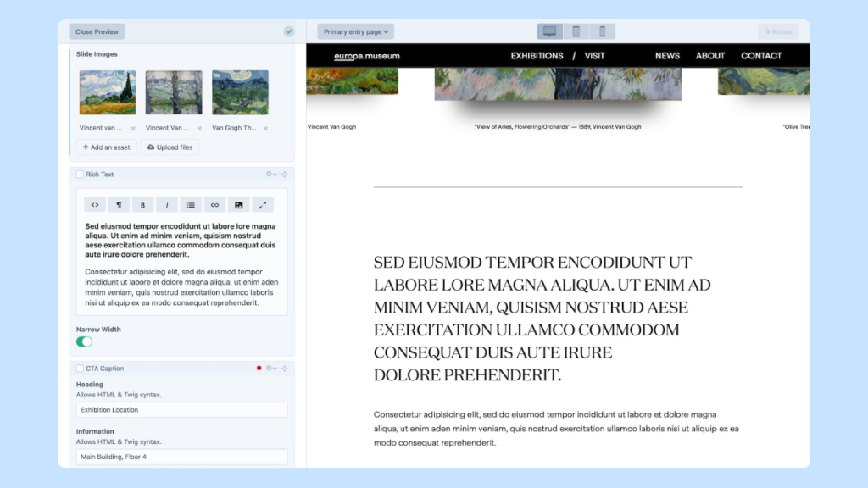
Task: Check the CTA Caption block checkbox
Action: pyautogui.click(x=80, y=369)
